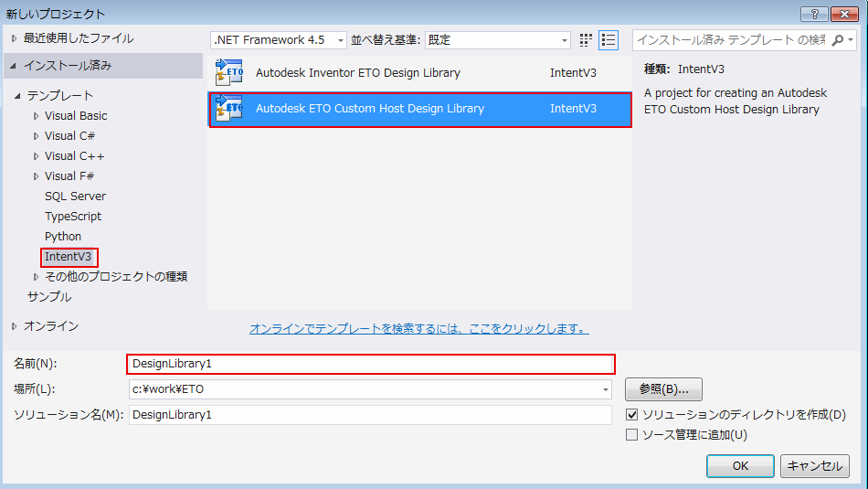Viewport: 868px width, 489px height.
Task: Select Autodesk ETO Custom Host Design Library row
Action: pyautogui.click(x=419, y=109)
